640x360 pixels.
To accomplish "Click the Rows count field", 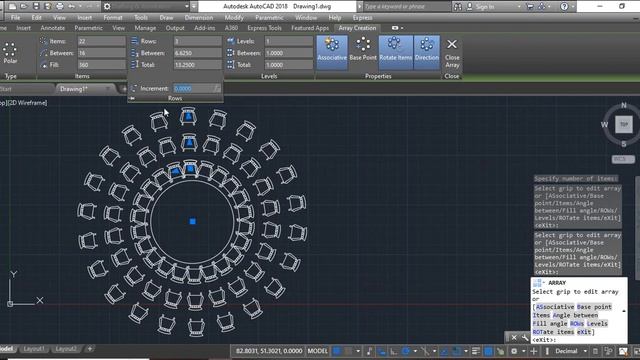I will tap(198, 41).
